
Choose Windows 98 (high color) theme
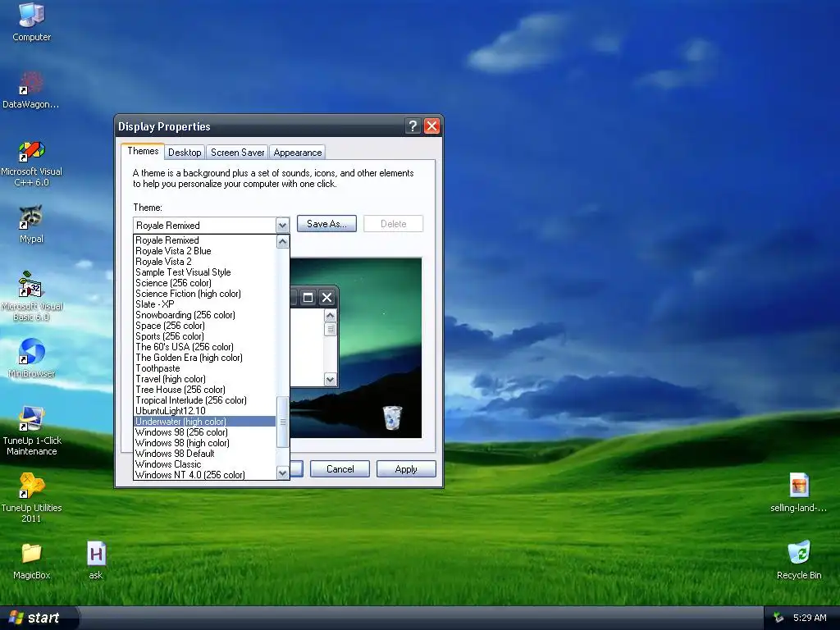(x=204, y=443)
